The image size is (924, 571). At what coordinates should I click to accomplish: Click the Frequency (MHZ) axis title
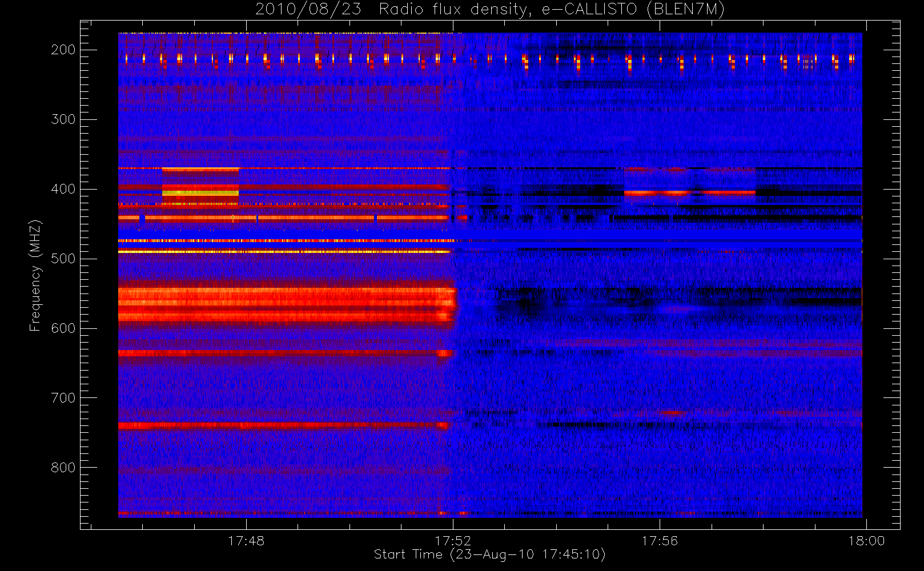pos(35,275)
